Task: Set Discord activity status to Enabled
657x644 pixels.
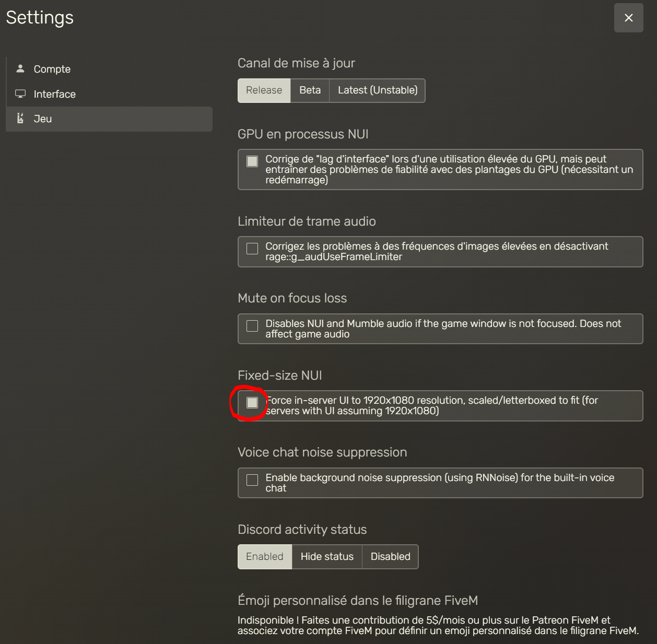Action: (264, 557)
